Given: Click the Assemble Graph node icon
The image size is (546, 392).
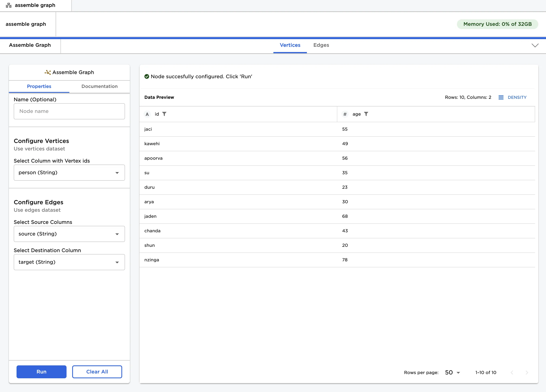Looking at the screenshot, I should 48,72.
